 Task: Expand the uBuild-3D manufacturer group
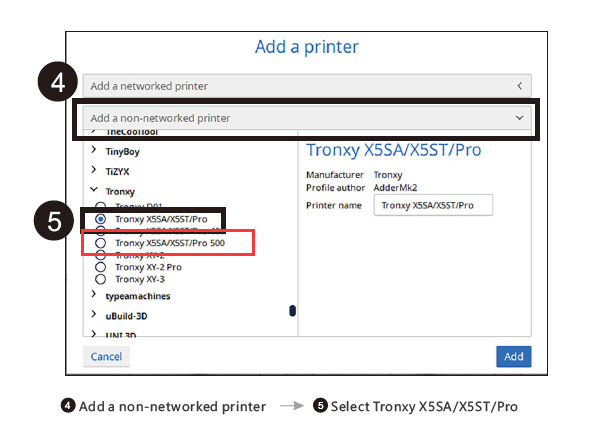point(94,314)
